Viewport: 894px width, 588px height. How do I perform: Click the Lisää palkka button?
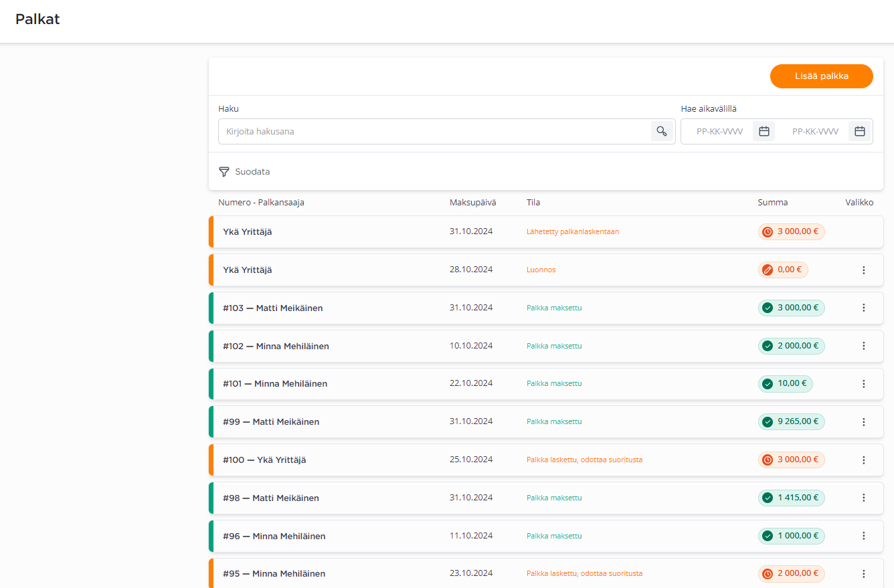pyautogui.click(x=822, y=76)
